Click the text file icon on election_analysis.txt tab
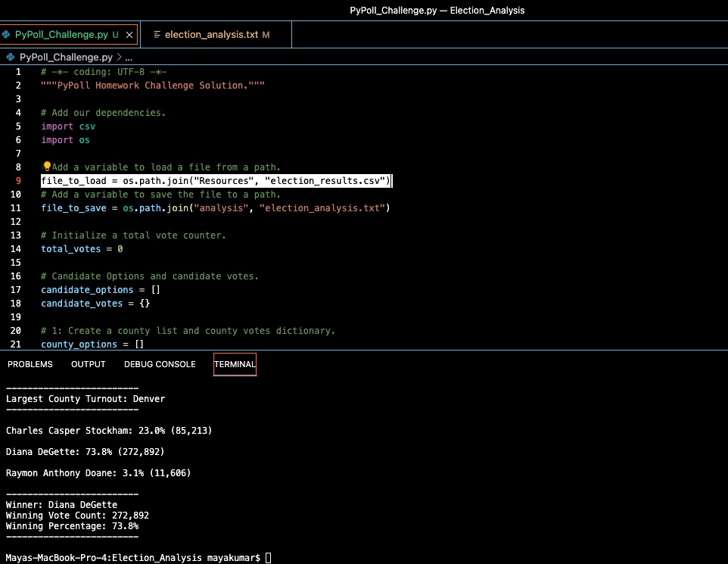This screenshot has width=728, height=564. click(x=157, y=34)
